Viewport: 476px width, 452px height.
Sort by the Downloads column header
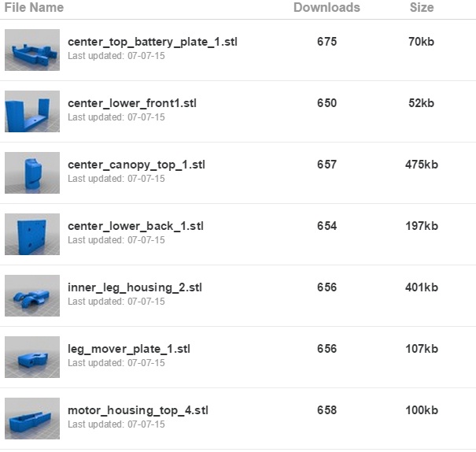(327, 7)
